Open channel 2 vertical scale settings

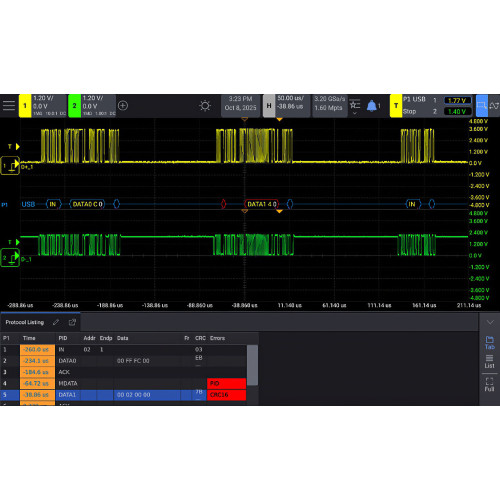(x=99, y=106)
